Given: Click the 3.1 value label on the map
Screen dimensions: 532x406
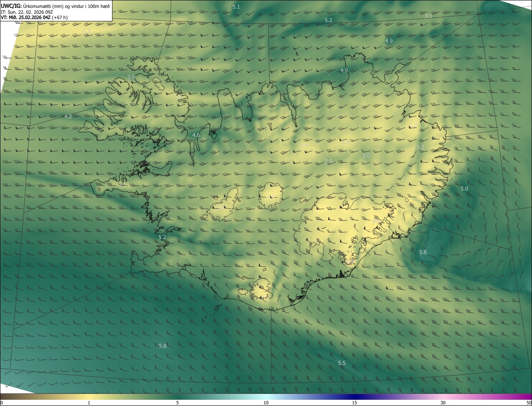Looking at the screenshot, I should (x=429, y=16).
